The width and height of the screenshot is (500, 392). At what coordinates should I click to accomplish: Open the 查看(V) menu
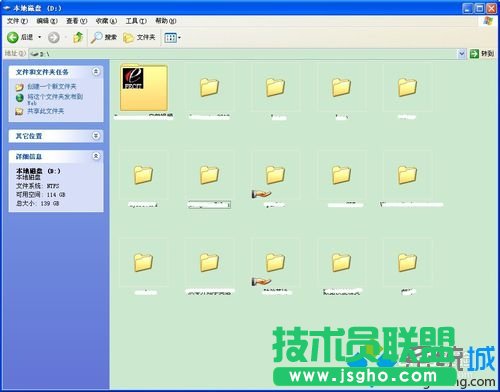76,21
